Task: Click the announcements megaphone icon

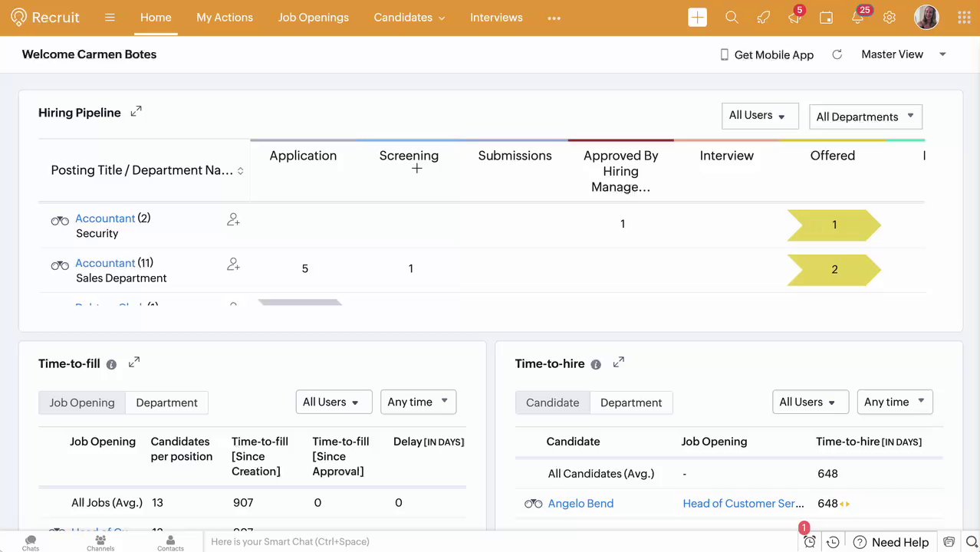Action: [794, 18]
